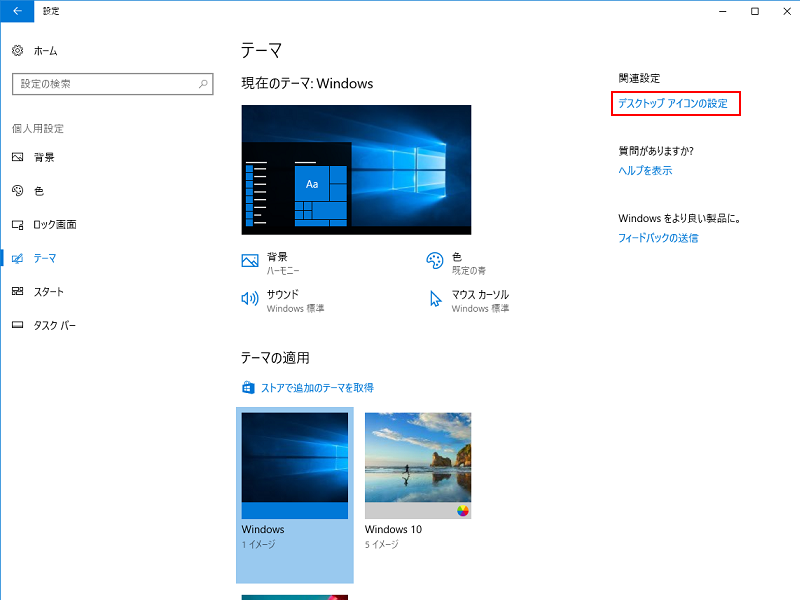Click フィードバックの送信 link
Viewport: 800px width, 600px height.
(x=658, y=238)
